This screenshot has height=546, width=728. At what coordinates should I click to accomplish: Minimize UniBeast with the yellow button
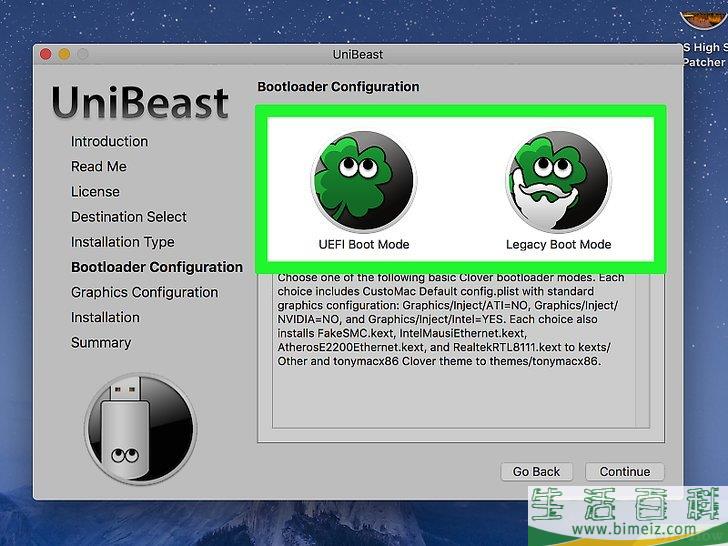(64, 54)
